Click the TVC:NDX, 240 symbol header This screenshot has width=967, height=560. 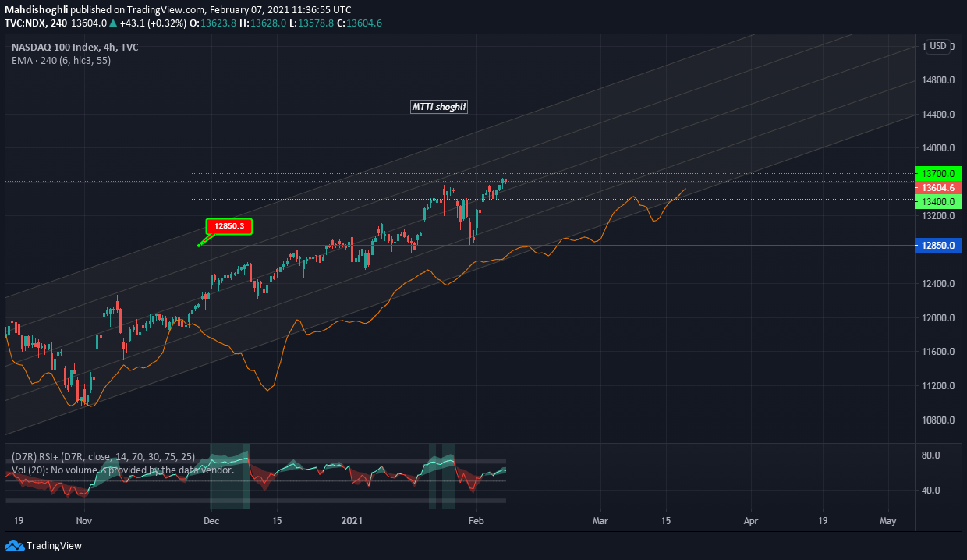36,23
